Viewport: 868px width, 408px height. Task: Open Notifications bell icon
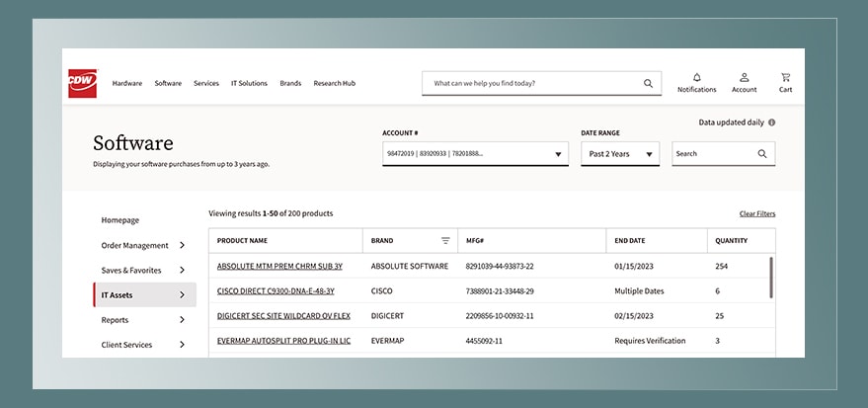click(x=696, y=77)
